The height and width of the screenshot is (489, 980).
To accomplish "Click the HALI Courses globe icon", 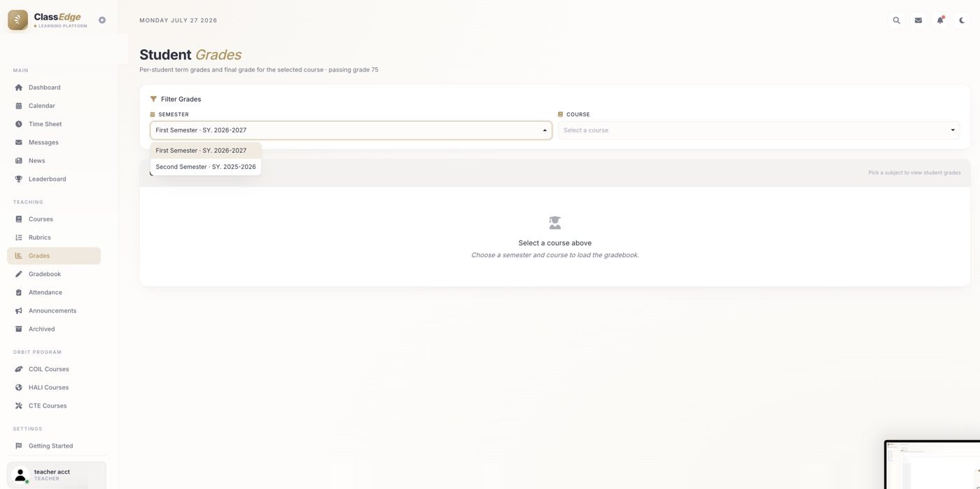I will 19,387.
